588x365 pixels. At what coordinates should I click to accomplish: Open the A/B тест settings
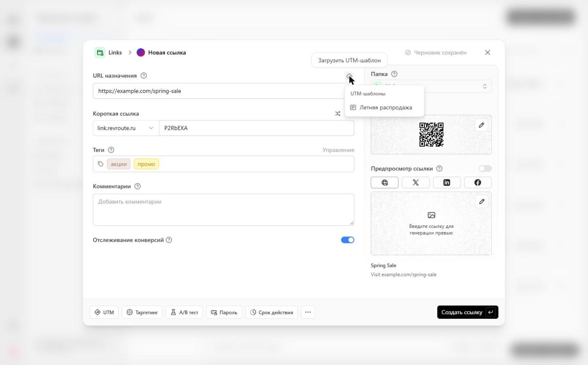185,312
